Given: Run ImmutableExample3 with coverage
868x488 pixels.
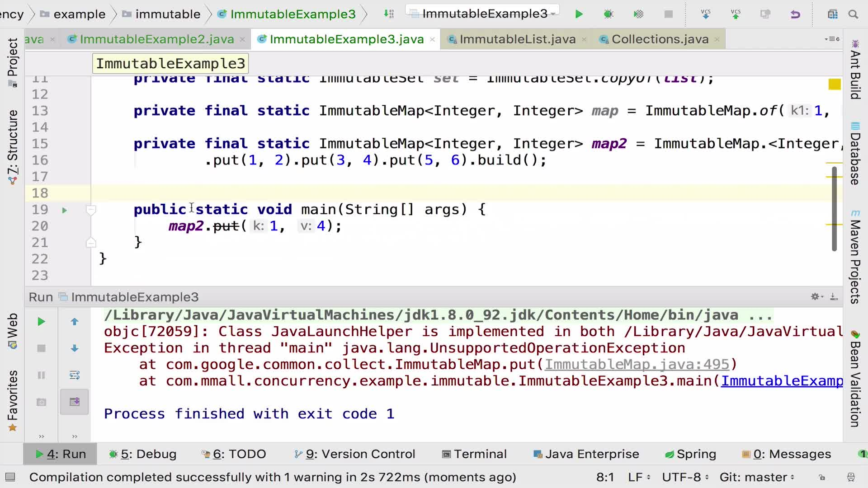Looking at the screenshot, I should click(638, 14).
